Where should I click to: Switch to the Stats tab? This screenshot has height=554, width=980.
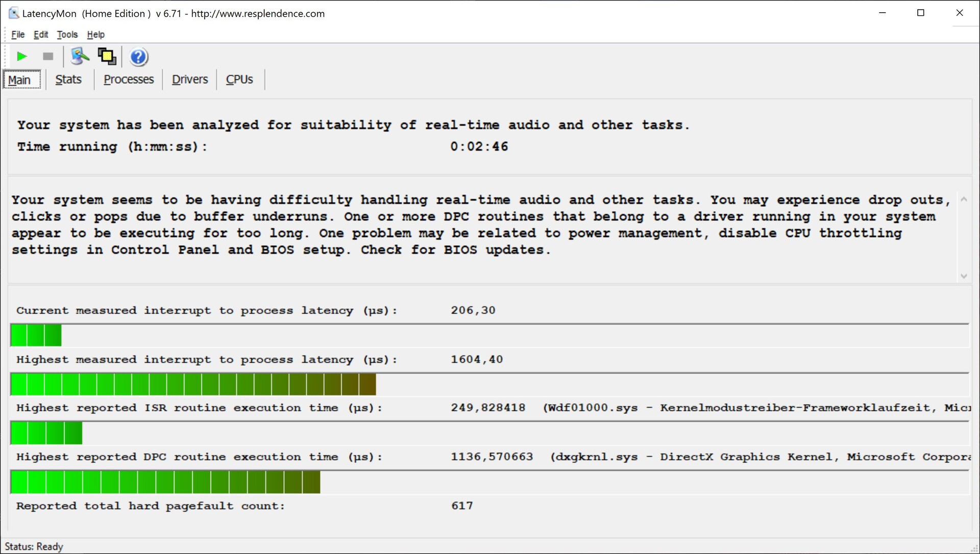(x=68, y=80)
